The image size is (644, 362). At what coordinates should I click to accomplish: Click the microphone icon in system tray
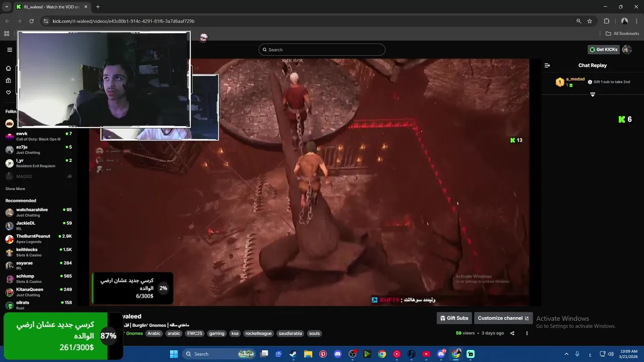point(577,354)
